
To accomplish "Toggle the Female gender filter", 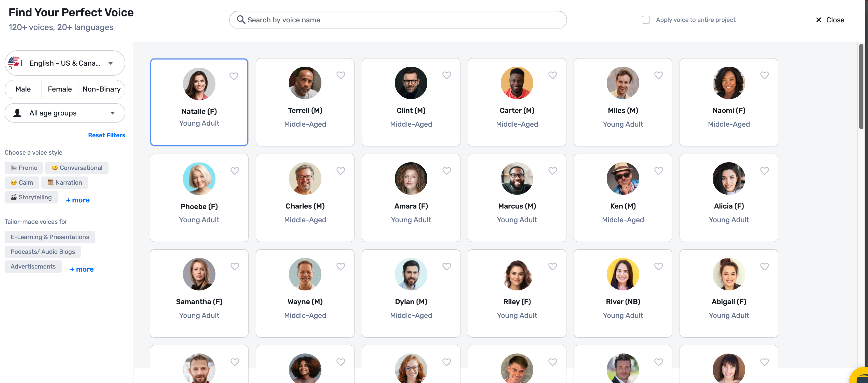I will click(x=60, y=89).
